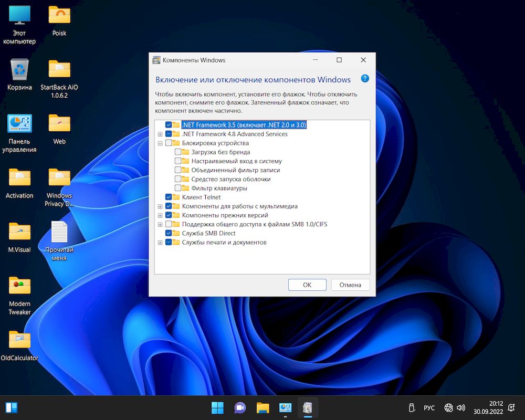Viewport: 525px width, 420px height.
Task: Toggle the Служба SMB Direct checkbox
Action: (169, 233)
